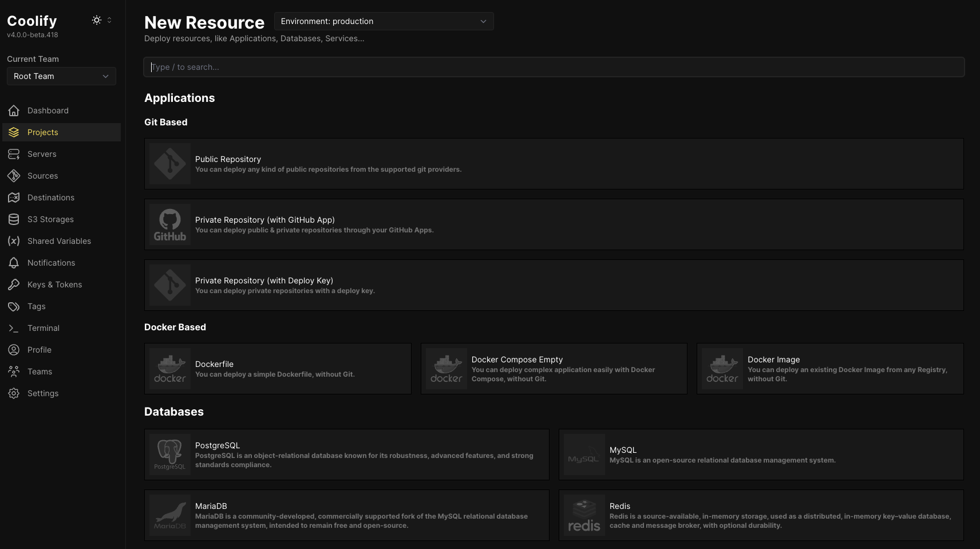The height and width of the screenshot is (549, 980).
Task: Click the PostgreSQL elephant logo
Action: coord(170,455)
